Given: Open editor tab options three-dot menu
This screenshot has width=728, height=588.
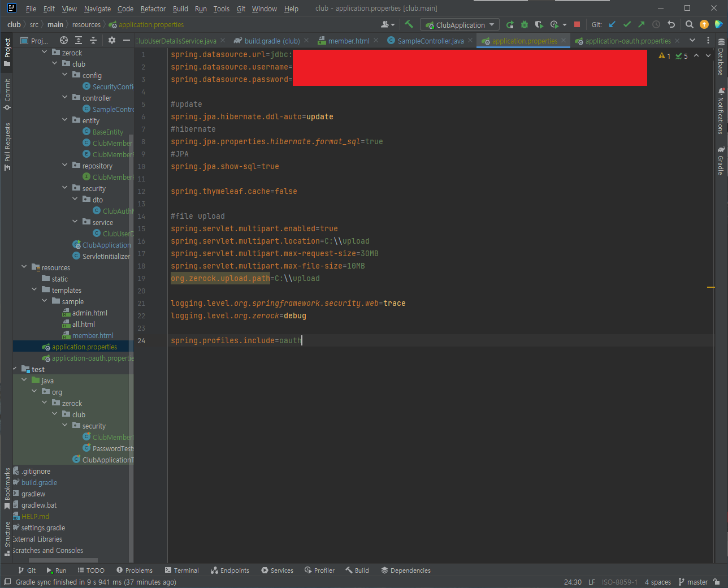Looking at the screenshot, I should point(708,40).
